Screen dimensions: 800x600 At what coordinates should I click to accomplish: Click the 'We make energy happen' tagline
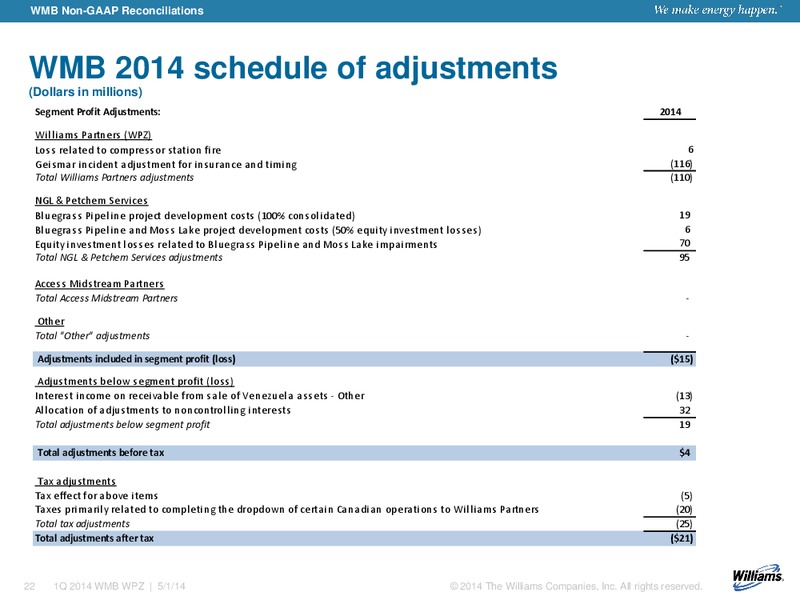tap(717, 10)
